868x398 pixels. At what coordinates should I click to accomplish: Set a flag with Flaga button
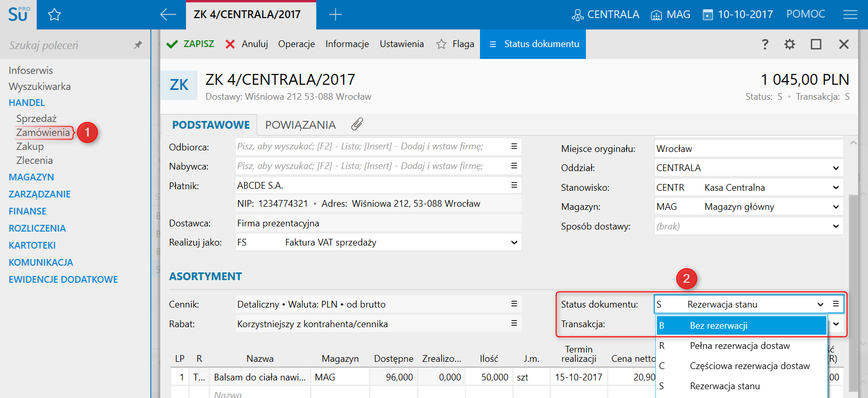(455, 44)
